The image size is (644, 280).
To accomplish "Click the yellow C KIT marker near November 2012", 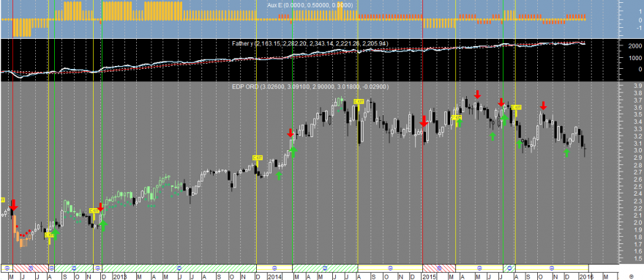I will point(94,210).
